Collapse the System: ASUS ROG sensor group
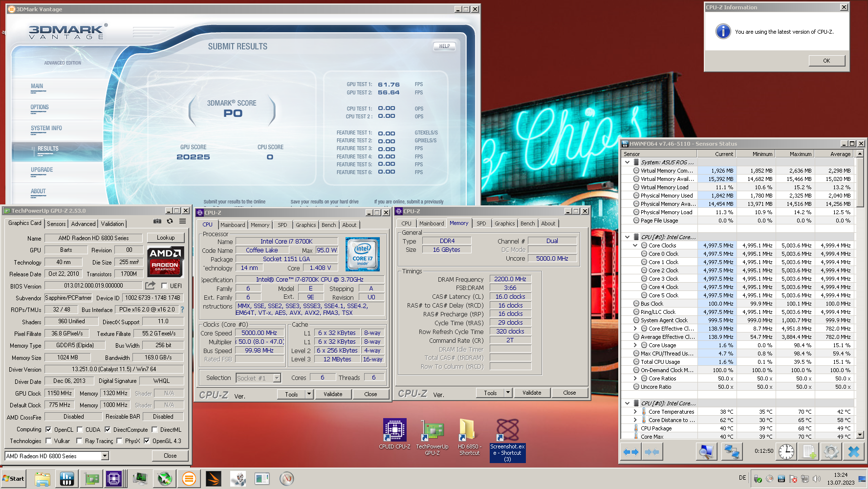The width and height of the screenshot is (868, 489). [x=627, y=162]
